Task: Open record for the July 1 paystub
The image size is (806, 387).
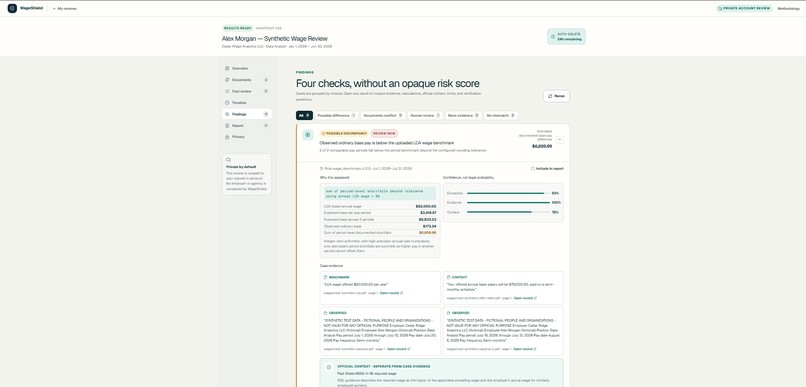Action: tap(398, 349)
